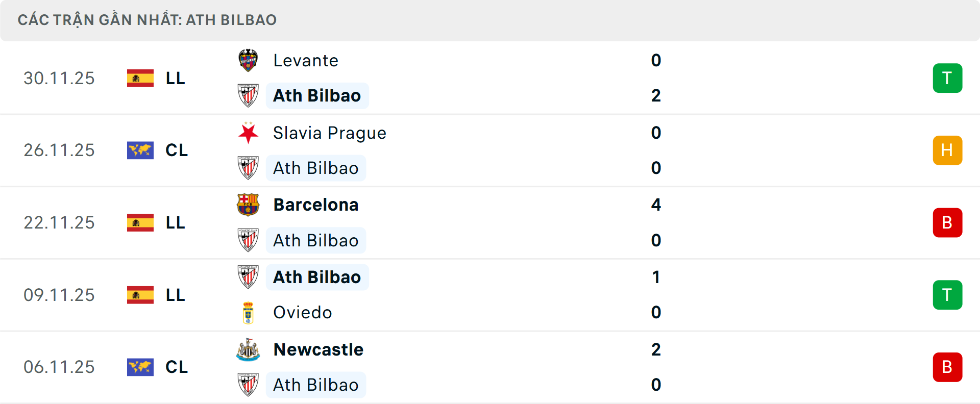Toggle the yellow H badge for Slavia Prague draw
The image size is (980, 404).
[x=948, y=150]
